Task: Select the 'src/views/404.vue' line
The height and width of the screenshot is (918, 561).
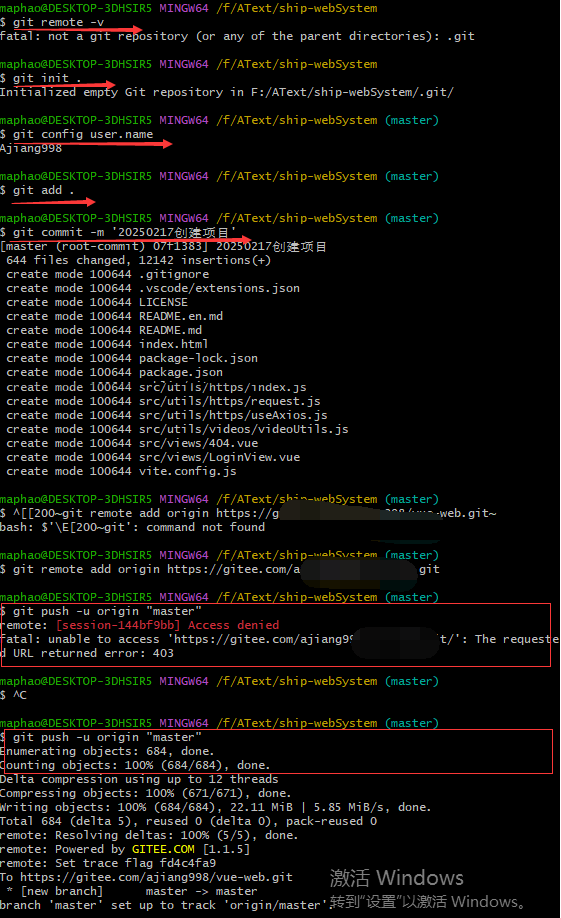Action: coord(132,444)
